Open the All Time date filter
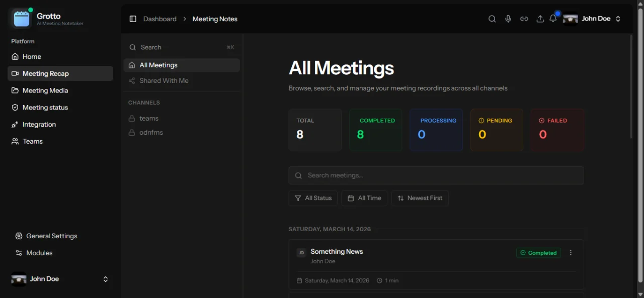The width and height of the screenshot is (644, 298). (364, 198)
